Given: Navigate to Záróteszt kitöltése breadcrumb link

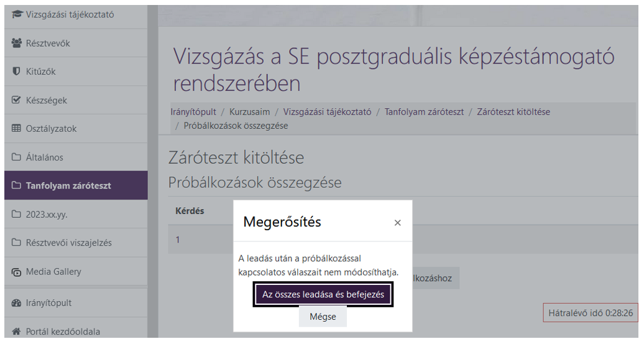Looking at the screenshot, I should coord(513,112).
